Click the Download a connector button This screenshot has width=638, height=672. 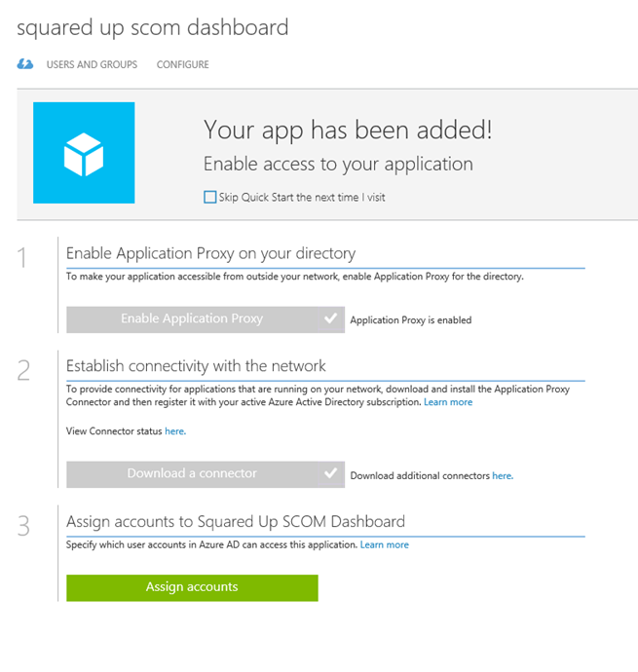tap(192, 474)
